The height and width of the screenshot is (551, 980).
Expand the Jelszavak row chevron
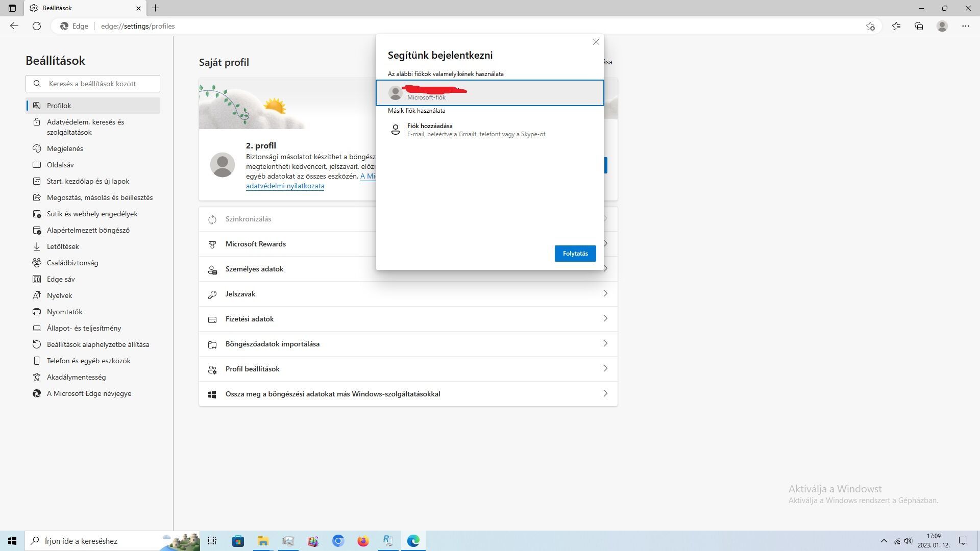[605, 294]
